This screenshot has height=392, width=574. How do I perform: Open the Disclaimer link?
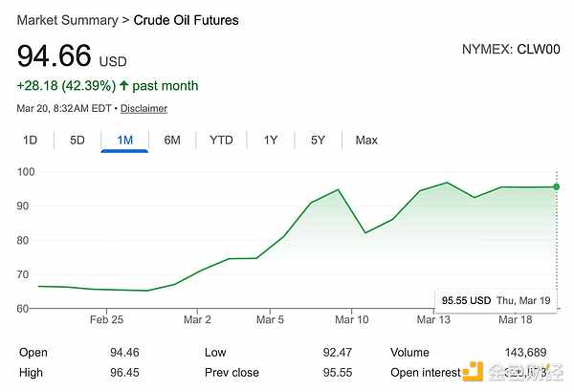pos(143,108)
